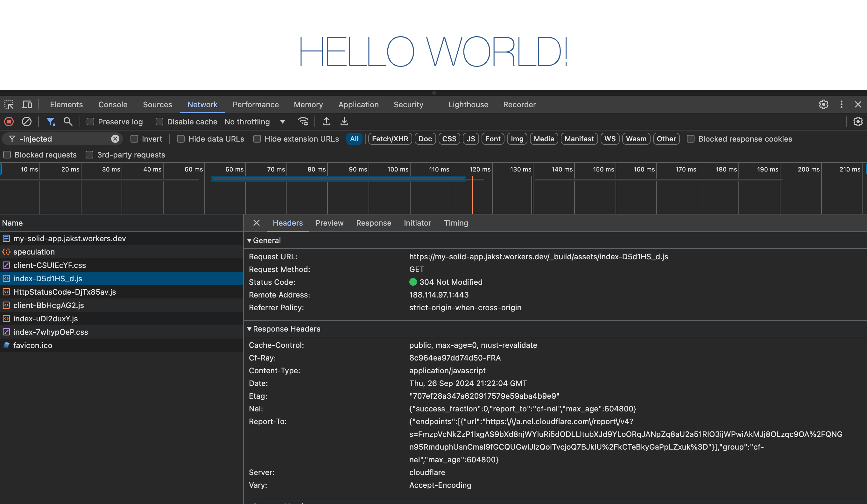Open network search
Screen dimensions: 867x504
point(68,122)
